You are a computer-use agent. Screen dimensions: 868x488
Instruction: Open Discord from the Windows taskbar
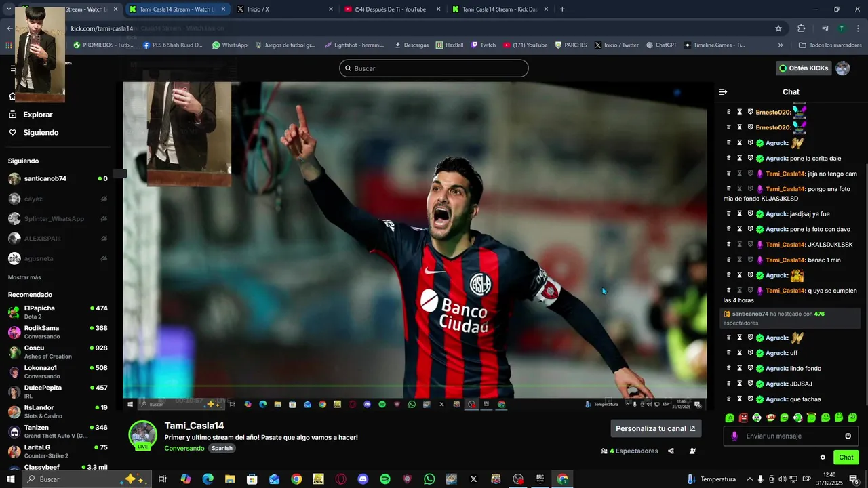pyautogui.click(x=363, y=479)
